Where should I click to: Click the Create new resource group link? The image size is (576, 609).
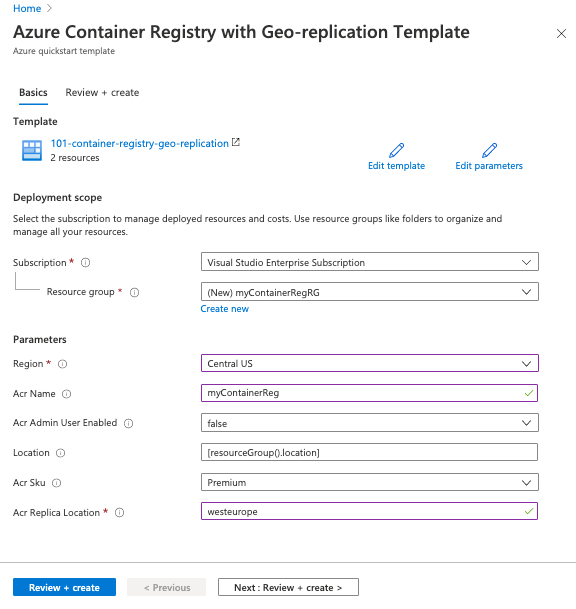tap(224, 309)
